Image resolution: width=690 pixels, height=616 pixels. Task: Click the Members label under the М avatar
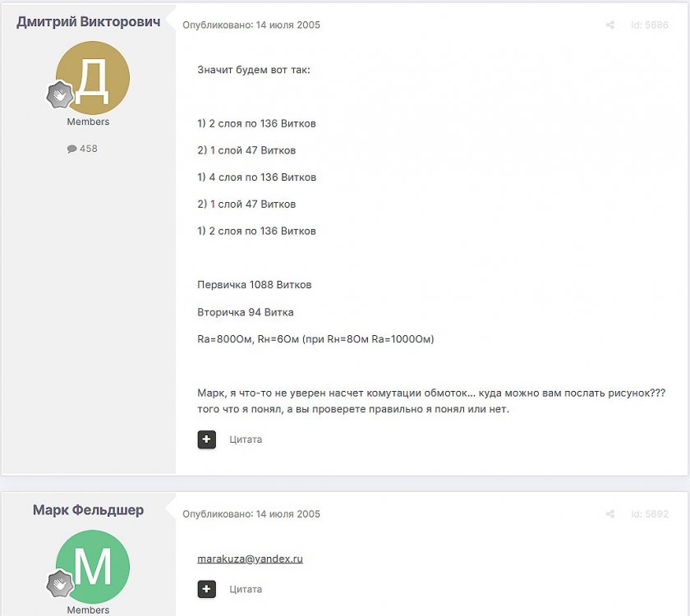coord(88,610)
